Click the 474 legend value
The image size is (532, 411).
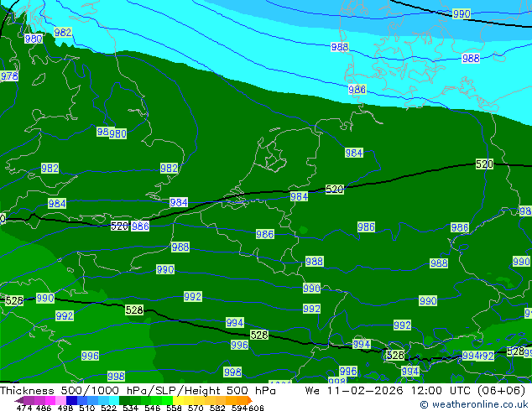coord(24,408)
